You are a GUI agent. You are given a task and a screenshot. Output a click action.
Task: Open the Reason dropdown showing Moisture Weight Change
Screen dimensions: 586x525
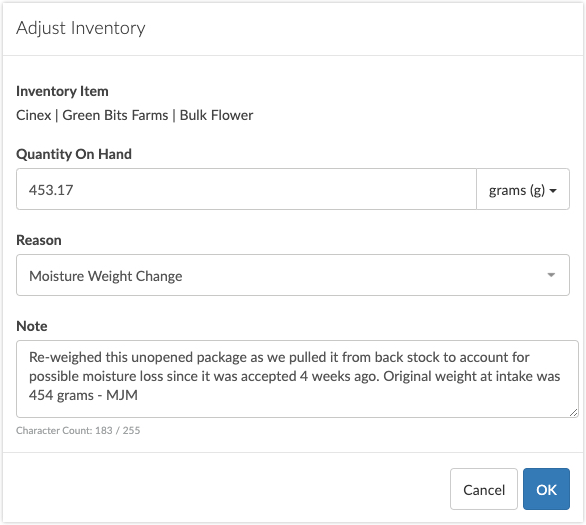(x=293, y=275)
